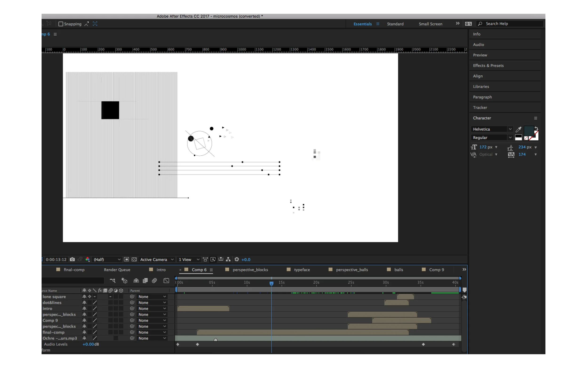Toggle the Draft 3D icon in timeline
The width and height of the screenshot is (588, 368).
[124, 281]
